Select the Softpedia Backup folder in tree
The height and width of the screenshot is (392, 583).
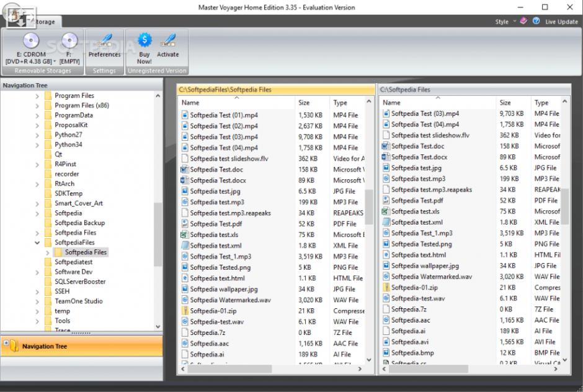pos(79,223)
